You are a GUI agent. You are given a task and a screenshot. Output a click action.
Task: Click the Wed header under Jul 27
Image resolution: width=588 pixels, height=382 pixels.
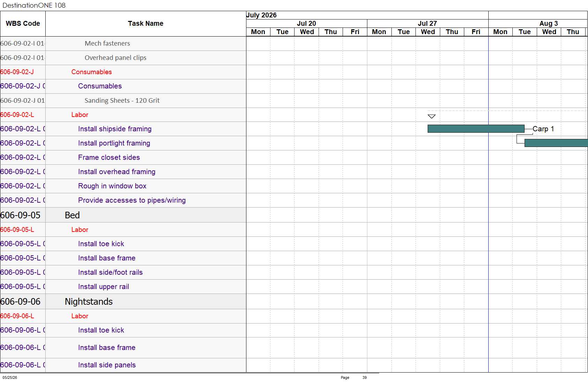[428, 32]
